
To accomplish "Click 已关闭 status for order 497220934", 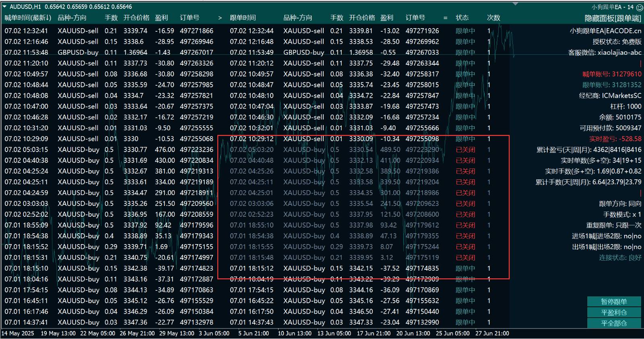I will (465, 160).
